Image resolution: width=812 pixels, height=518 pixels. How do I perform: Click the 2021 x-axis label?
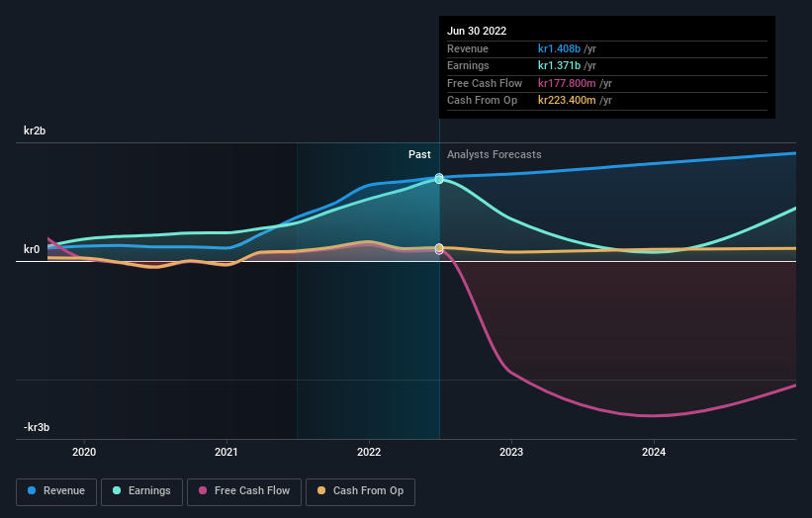(x=226, y=453)
